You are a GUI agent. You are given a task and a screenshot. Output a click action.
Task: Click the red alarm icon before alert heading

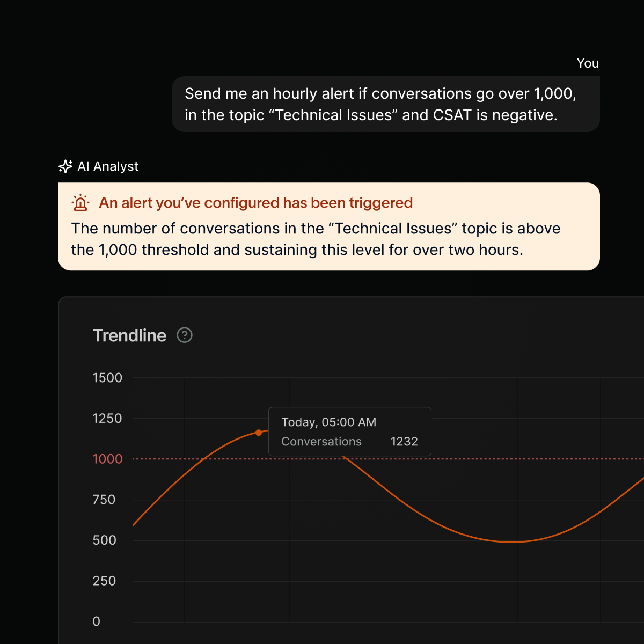[79, 203]
